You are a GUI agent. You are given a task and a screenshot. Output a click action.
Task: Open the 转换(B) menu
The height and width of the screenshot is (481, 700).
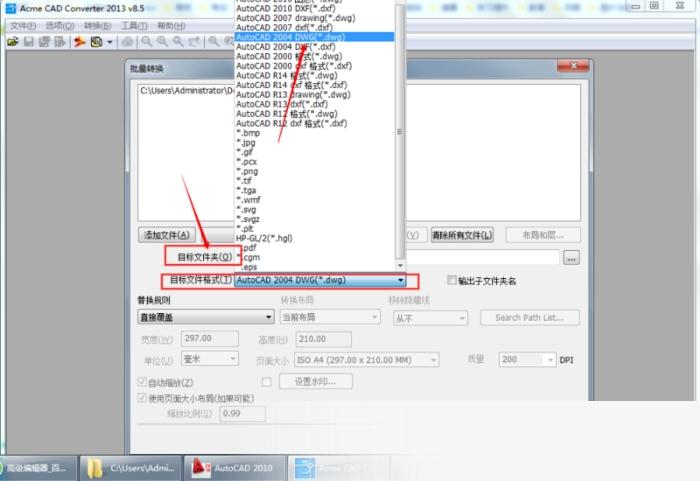(97, 26)
